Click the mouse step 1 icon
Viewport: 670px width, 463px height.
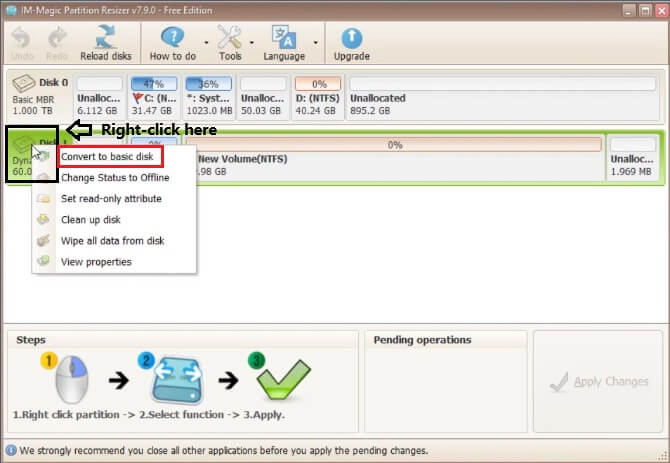coord(71,379)
